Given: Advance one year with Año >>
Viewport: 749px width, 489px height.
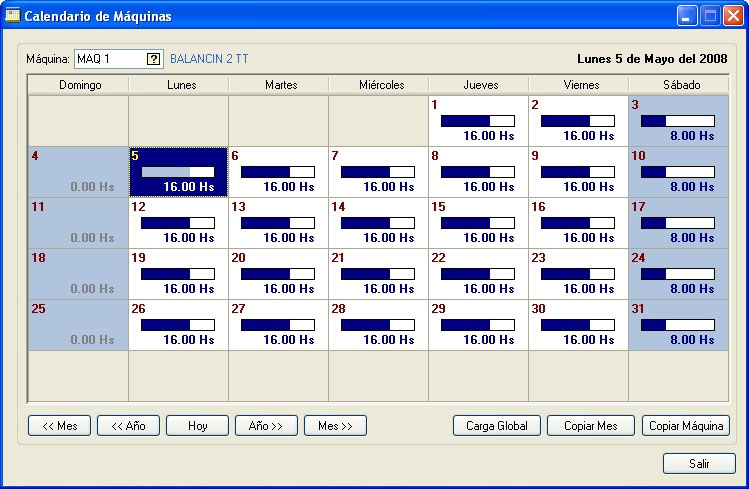Looking at the screenshot, I should point(266,426).
